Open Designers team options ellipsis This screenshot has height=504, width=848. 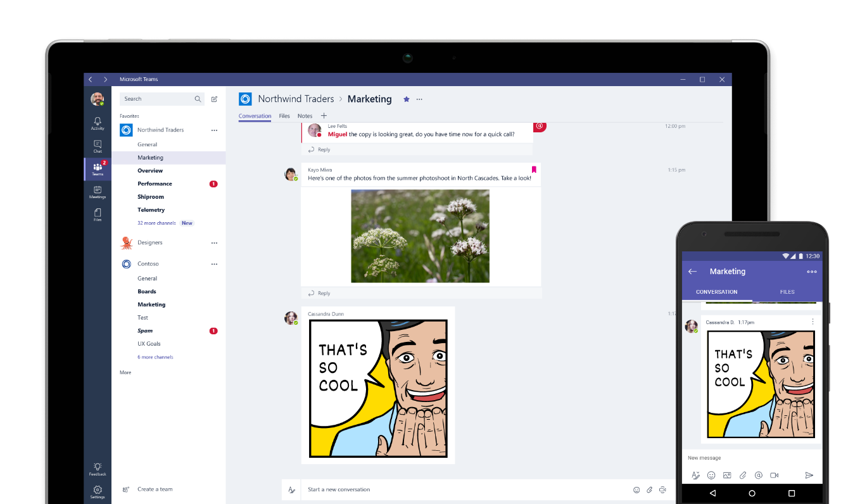pos(214,243)
